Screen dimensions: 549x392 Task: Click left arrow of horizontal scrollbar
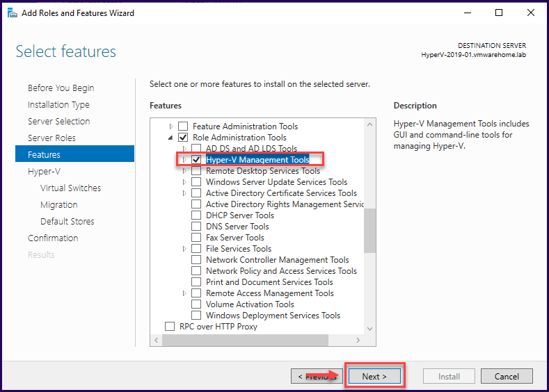click(156, 341)
